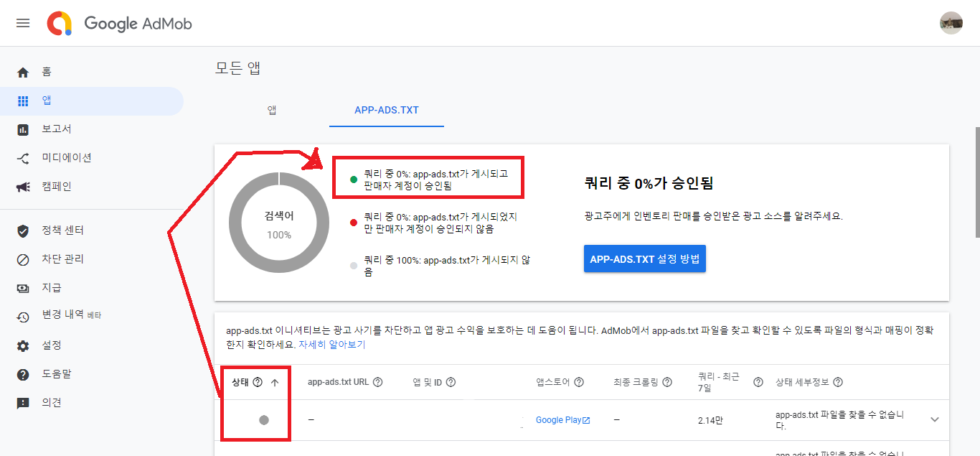This screenshot has height=456, width=980.
Task: Open the user profile avatar
Action: pyautogui.click(x=951, y=23)
